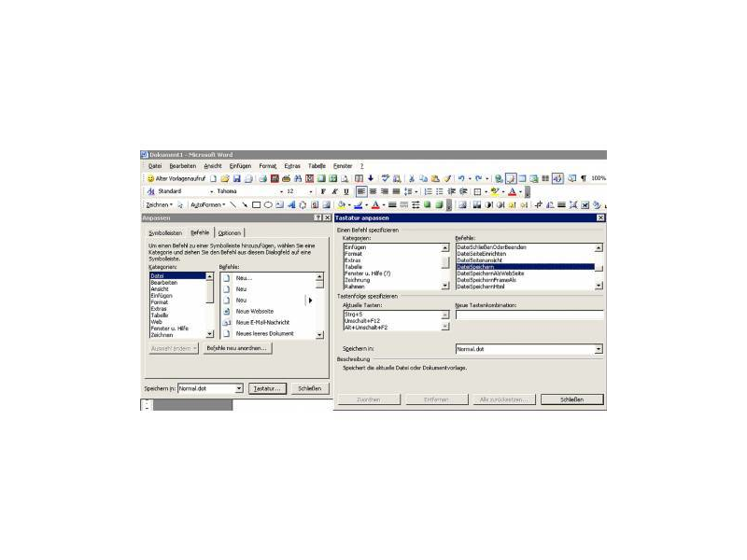The image size is (747, 560).
Task: Open Speichern in dropdown in Tastatur anpassen
Action: pyautogui.click(x=599, y=349)
